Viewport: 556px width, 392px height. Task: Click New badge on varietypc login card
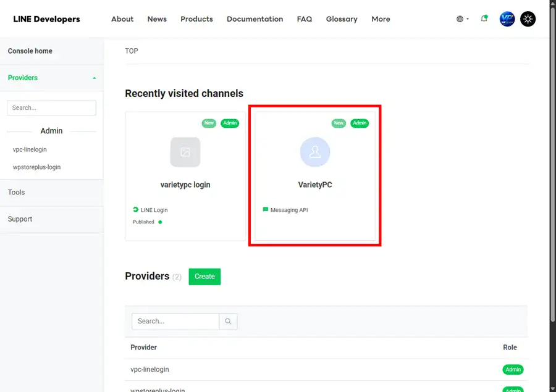coord(209,123)
